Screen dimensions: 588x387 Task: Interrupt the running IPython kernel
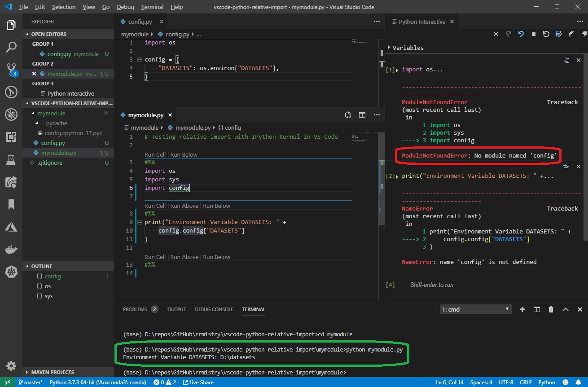tap(534, 34)
